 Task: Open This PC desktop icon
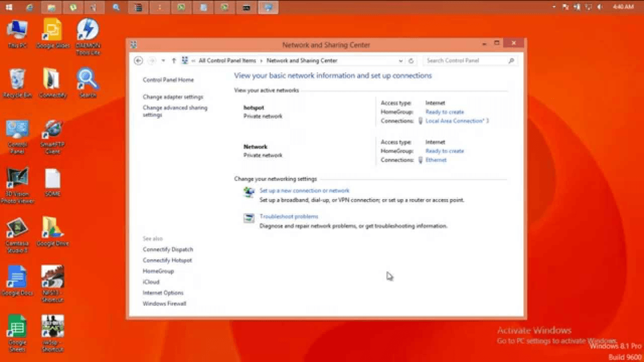tap(17, 33)
